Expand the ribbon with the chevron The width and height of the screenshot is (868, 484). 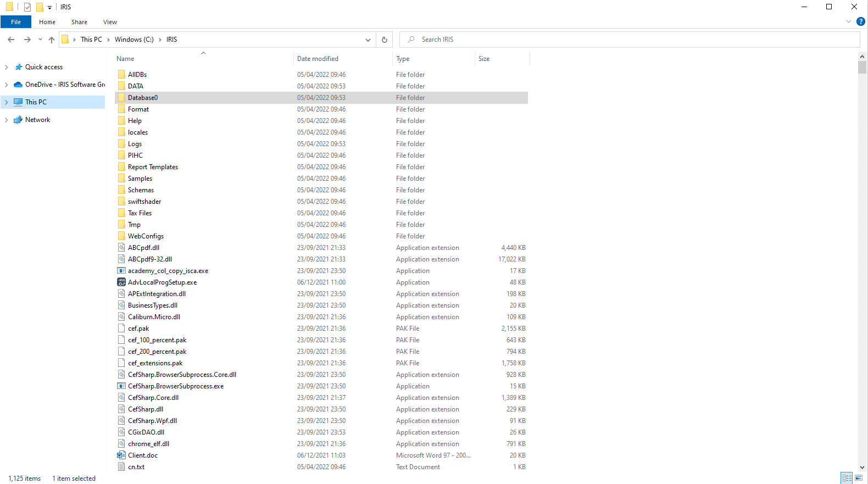pos(849,21)
